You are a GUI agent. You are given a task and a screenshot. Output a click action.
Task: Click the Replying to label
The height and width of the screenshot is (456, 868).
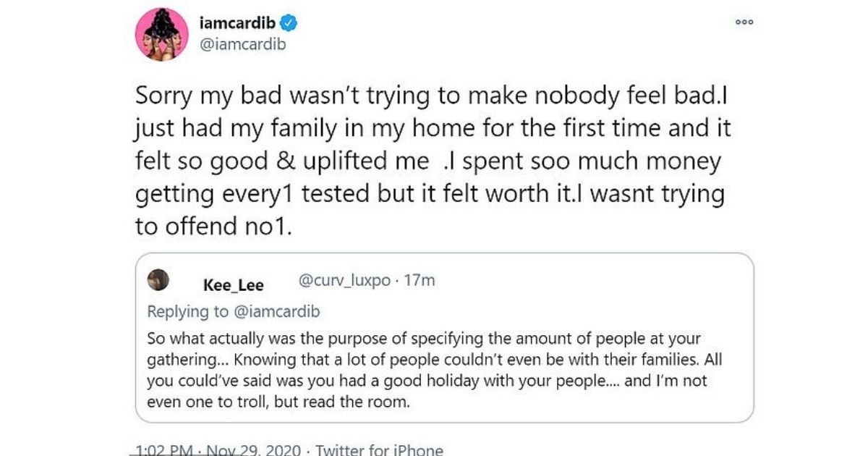[x=187, y=312]
